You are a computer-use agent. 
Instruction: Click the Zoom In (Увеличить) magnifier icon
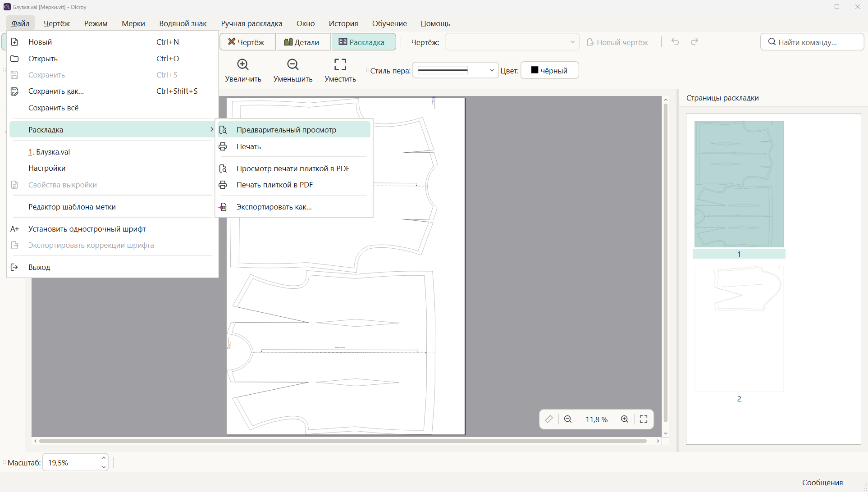pyautogui.click(x=243, y=64)
